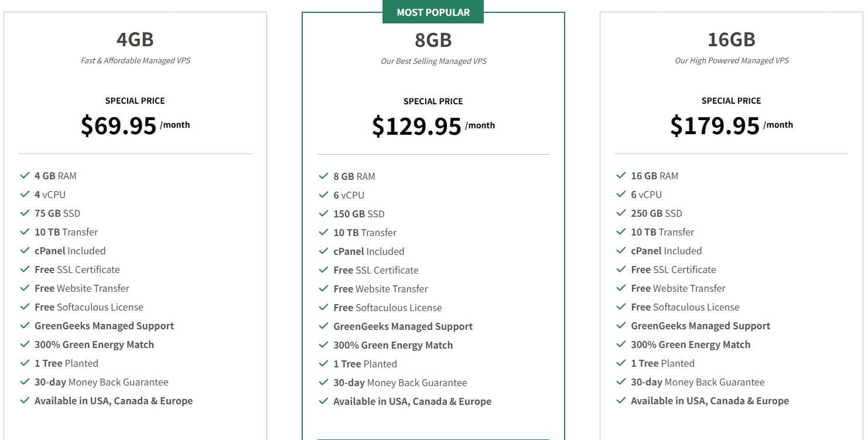The height and width of the screenshot is (440, 868).
Task: Select the 4GB plan heading
Action: [x=135, y=39]
